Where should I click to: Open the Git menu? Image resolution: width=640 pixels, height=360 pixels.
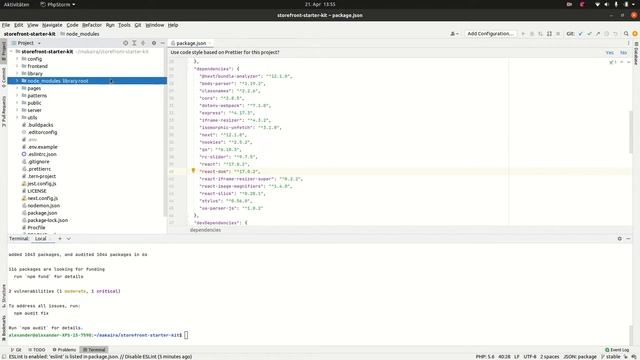[138, 25]
